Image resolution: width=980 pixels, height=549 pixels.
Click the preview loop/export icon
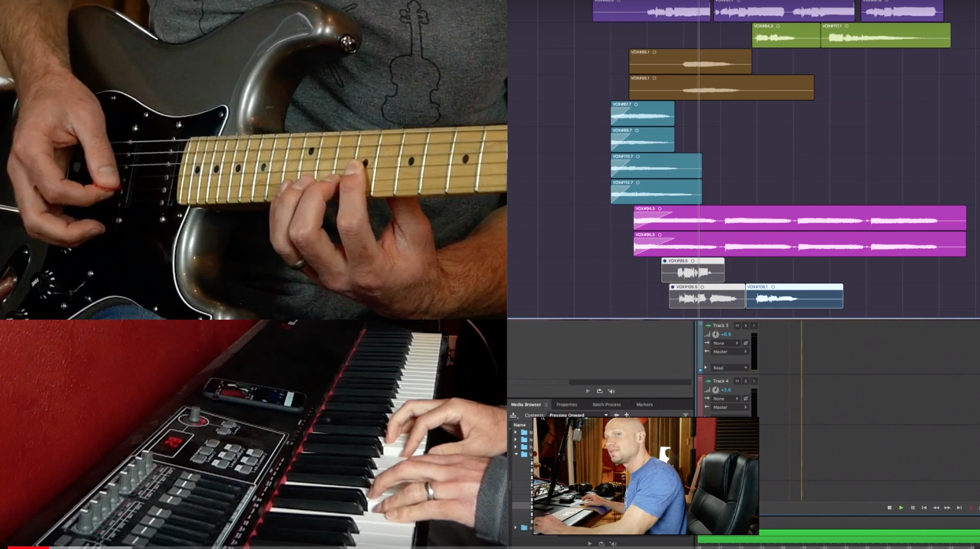coord(600,391)
